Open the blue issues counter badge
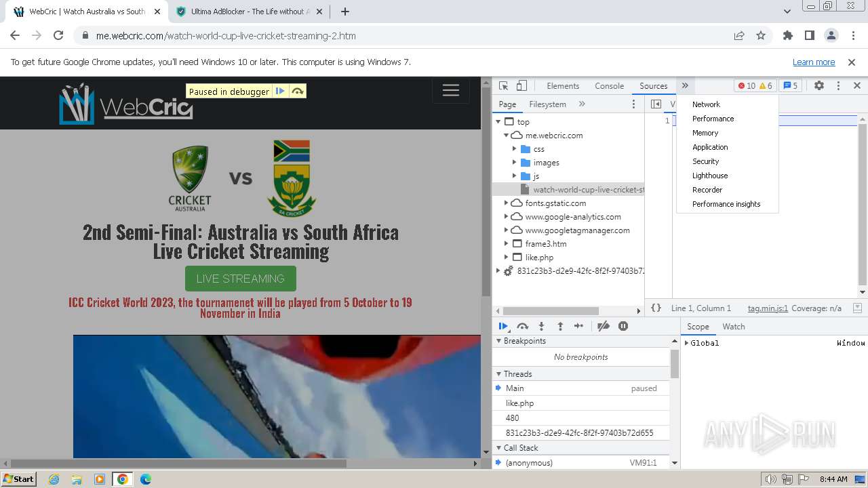Image resolution: width=868 pixels, height=488 pixels. coord(791,86)
